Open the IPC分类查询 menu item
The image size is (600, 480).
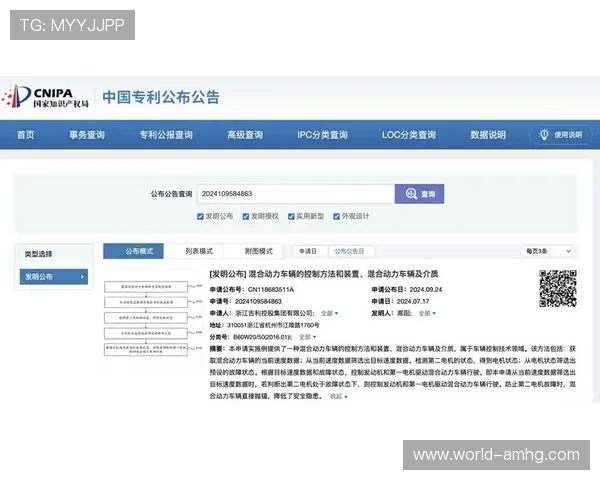tap(322, 135)
